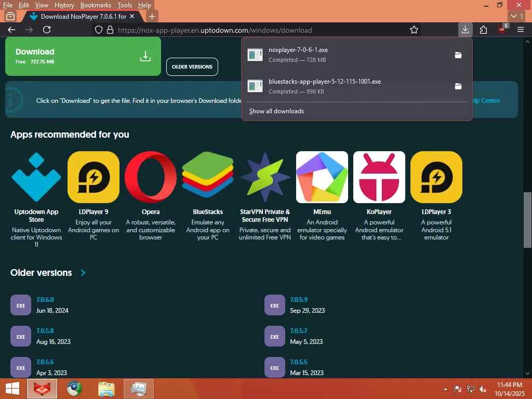Open the red fox taskbar app
Image resolution: width=532 pixels, height=399 pixels.
click(x=42, y=389)
